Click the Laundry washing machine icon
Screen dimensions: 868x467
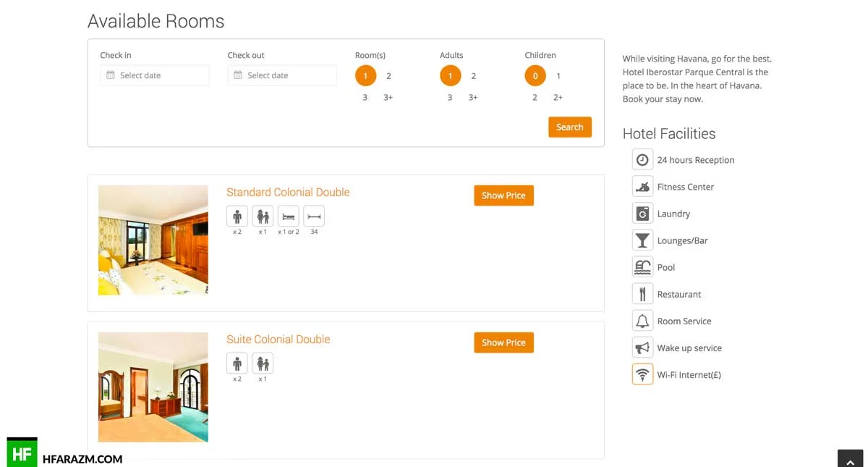(x=642, y=214)
